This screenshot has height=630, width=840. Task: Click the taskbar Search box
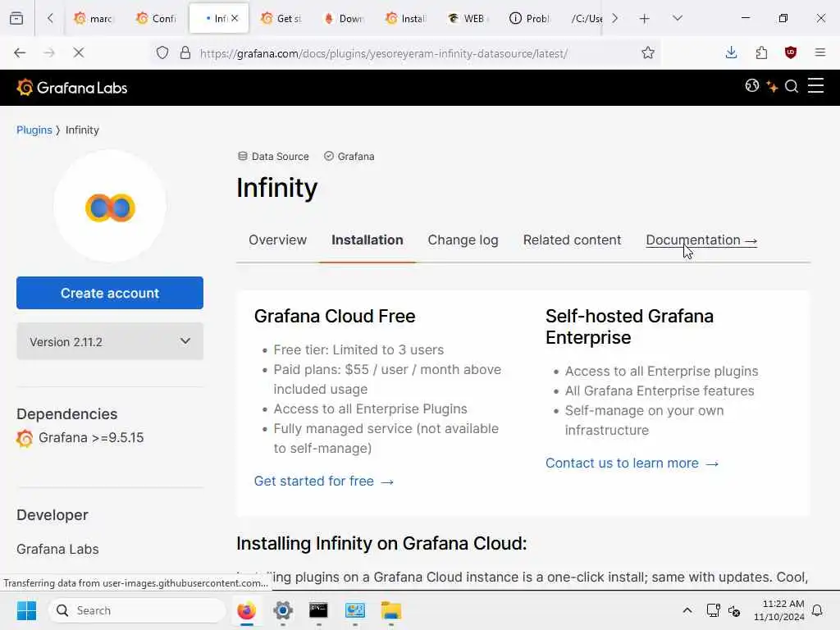click(x=137, y=610)
